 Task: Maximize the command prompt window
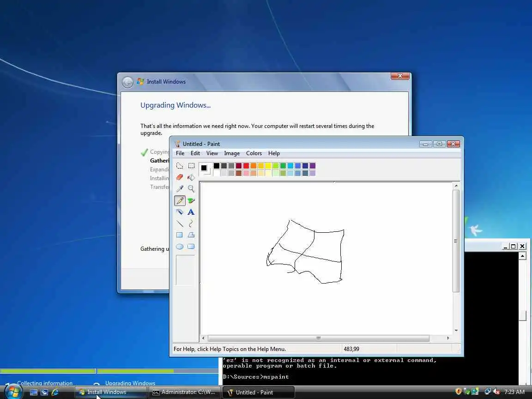point(514,246)
